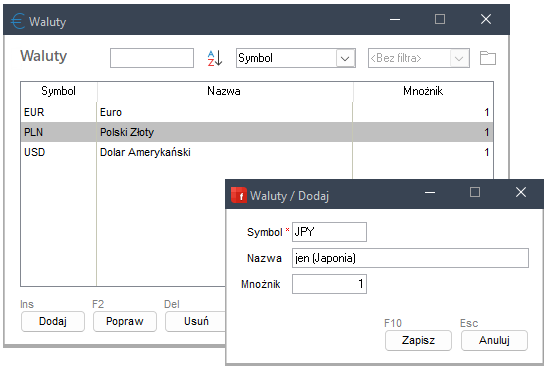Save the currency with Zapisz

[x=418, y=340]
